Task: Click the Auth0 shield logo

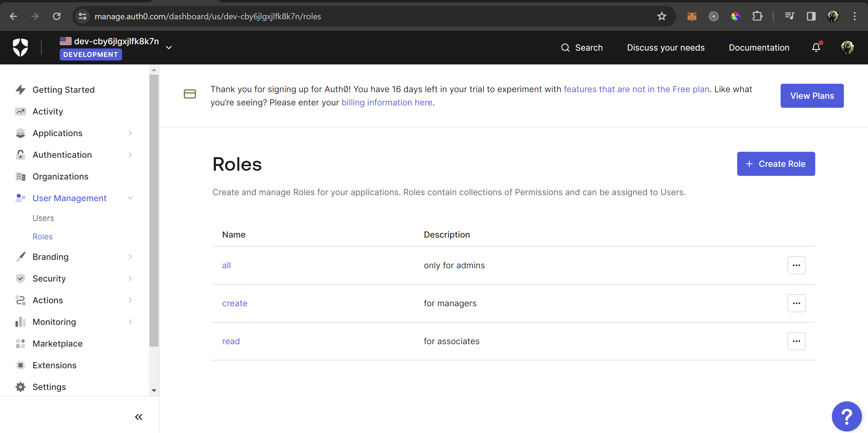Action: [x=20, y=47]
